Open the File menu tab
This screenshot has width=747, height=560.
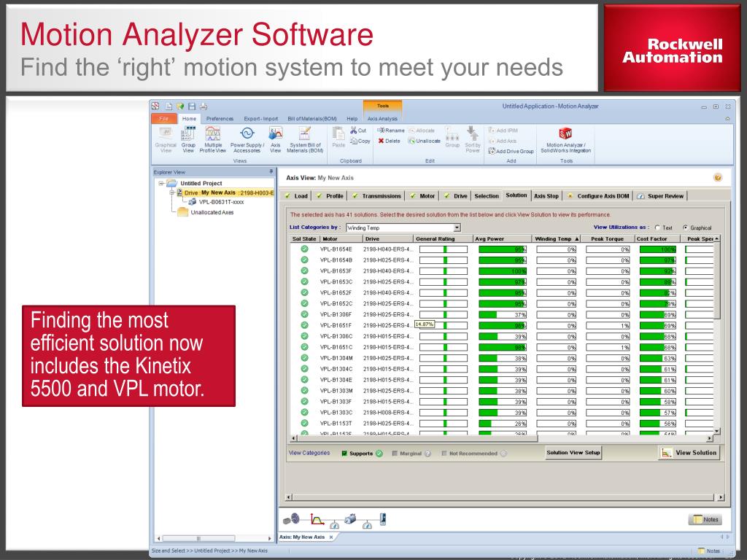click(164, 119)
